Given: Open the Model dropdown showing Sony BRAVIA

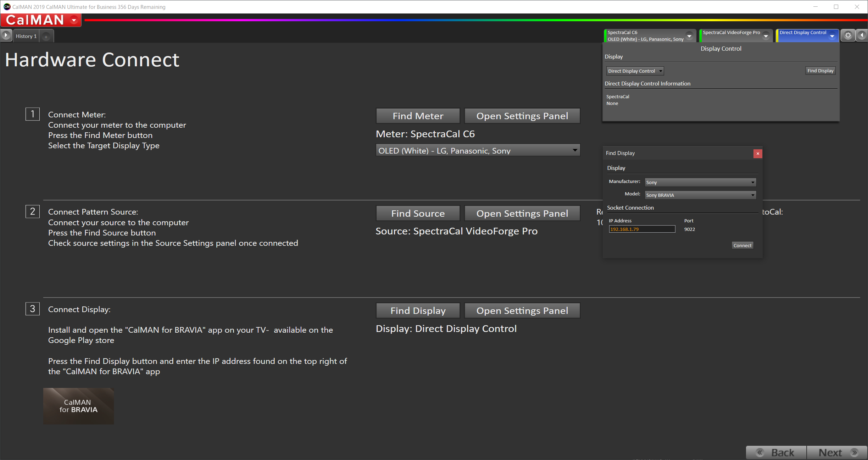Looking at the screenshot, I should pos(700,195).
